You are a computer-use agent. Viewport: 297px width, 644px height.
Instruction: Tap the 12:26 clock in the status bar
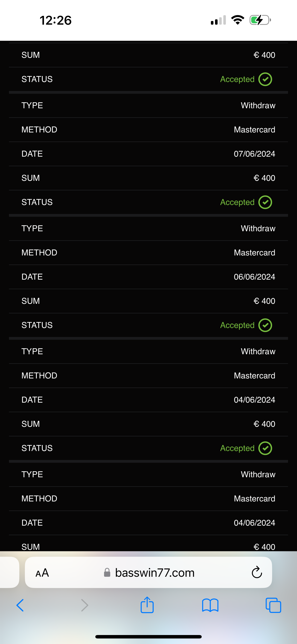(55, 20)
